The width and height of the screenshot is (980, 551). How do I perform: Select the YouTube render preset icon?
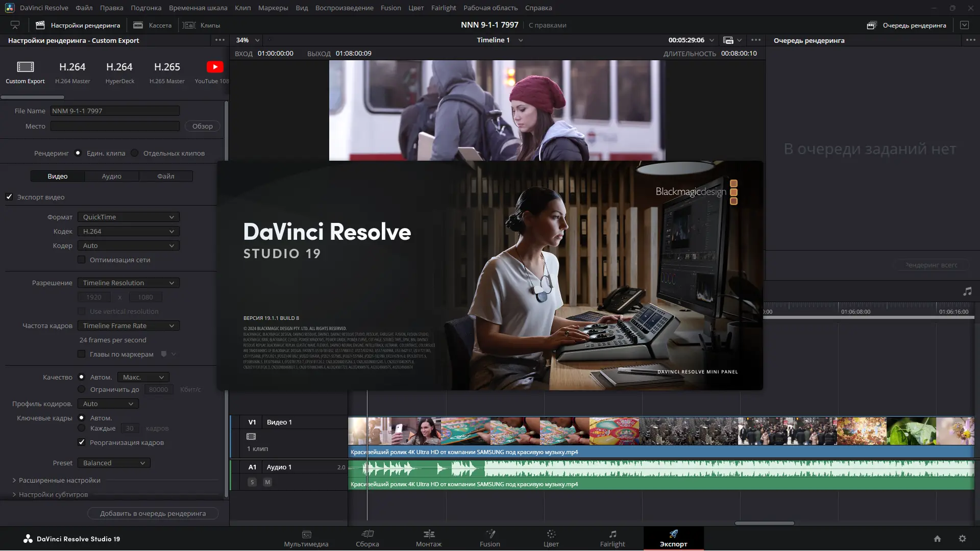click(214, 67)
